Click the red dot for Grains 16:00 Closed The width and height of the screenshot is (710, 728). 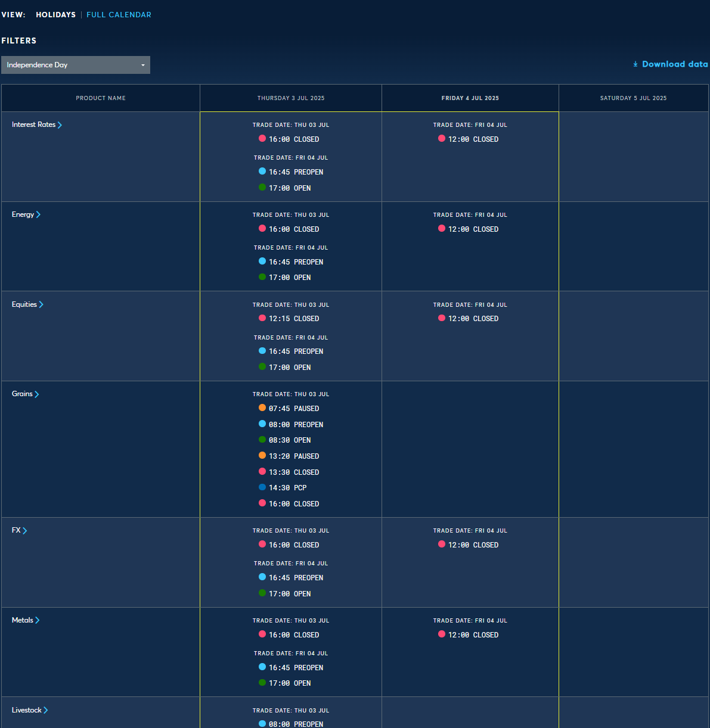click(262, 503)
